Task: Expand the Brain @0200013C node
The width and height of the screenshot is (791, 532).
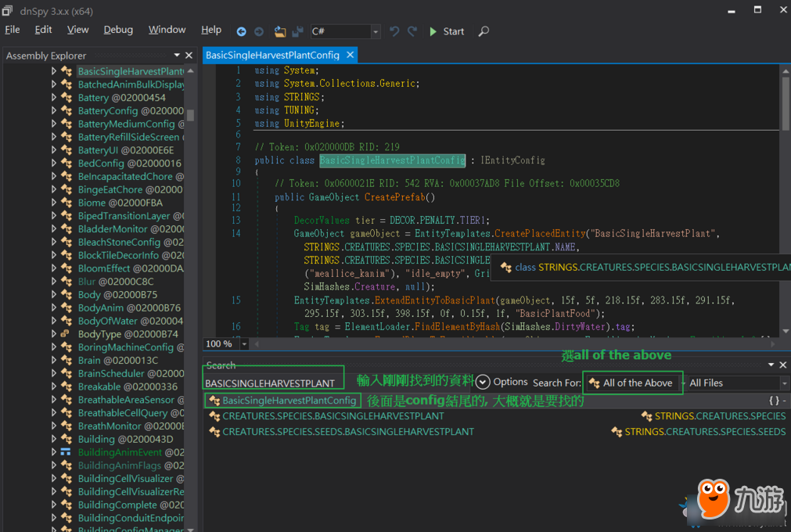Action: [x=53, y=360]
